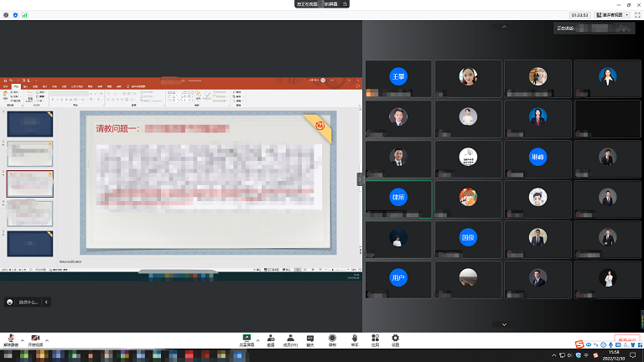The width and height of the screenshot is (644, 362).
Task: Start recording with the Record icon
Action: coord(332,339)
